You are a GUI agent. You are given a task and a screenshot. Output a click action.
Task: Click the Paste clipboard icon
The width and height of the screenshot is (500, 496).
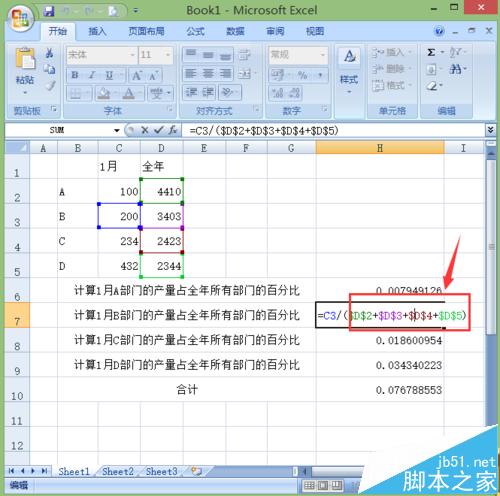click(x=25, y=59)
